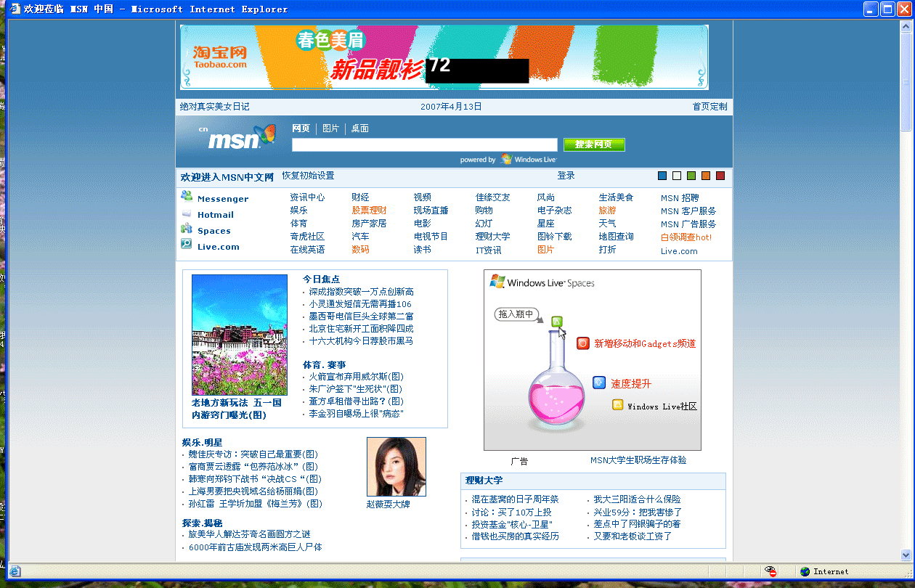Open 6000年前古庙发现两米高巨人尸体
915x588 pixels.
coord(256,547)
